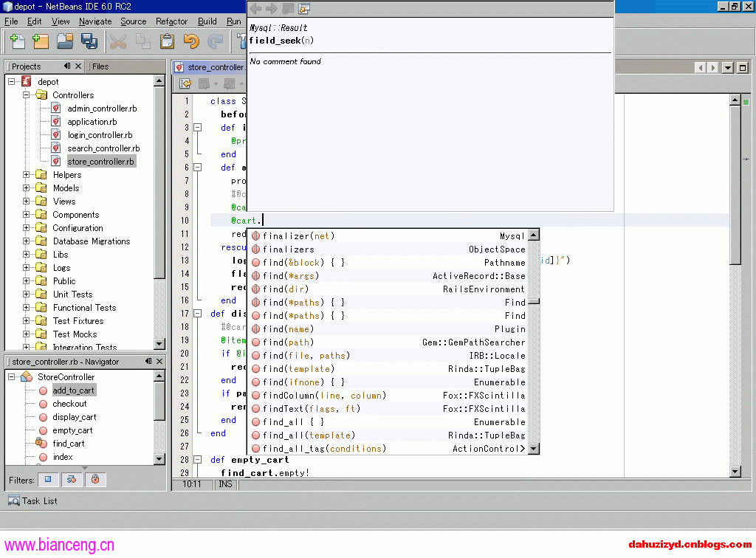Click the editor toolbar last-edit icon
Image resolution: width=756 pixels, height=558 pixels.
185,84
